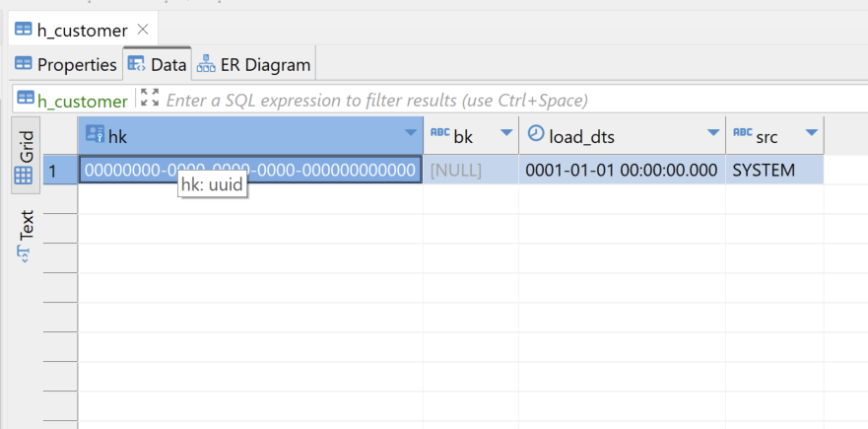Switch to Grid view mode
Image resolution: width=868 pixels, height=429 pixels.
coord(26,156)
